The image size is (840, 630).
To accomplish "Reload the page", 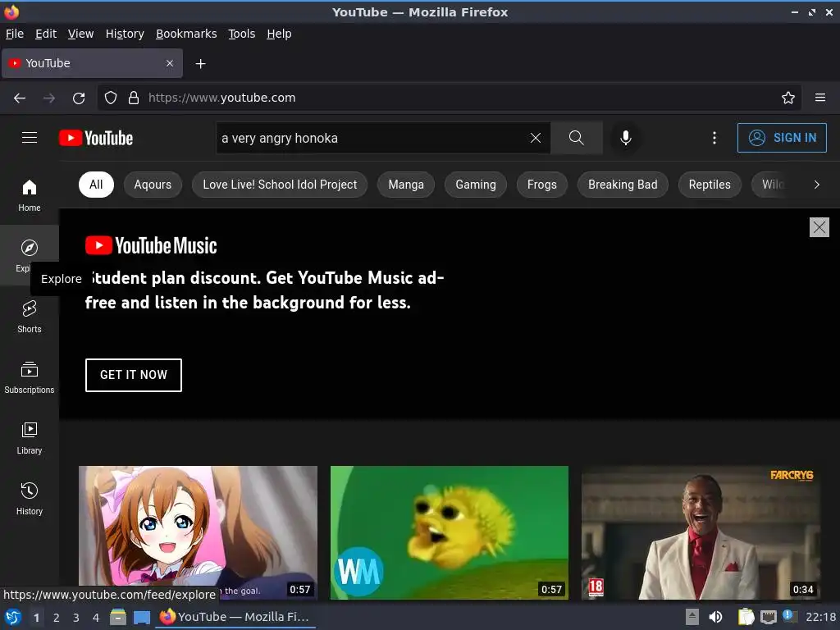I will click(x=79, y=98).
